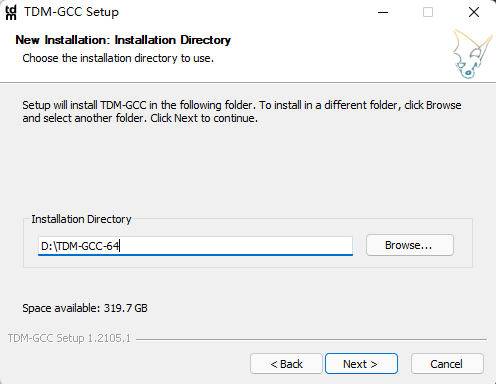Click the Installation Directory group label
Image resolution: width=496 pixels, height=384 pixels.
pos(81,219)
